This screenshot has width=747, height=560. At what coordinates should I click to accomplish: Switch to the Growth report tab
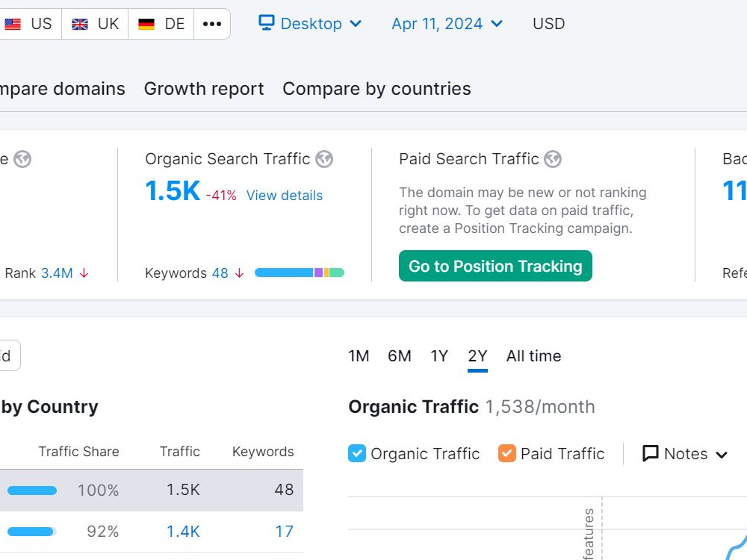pyautogui.click(x=204, y=89)
